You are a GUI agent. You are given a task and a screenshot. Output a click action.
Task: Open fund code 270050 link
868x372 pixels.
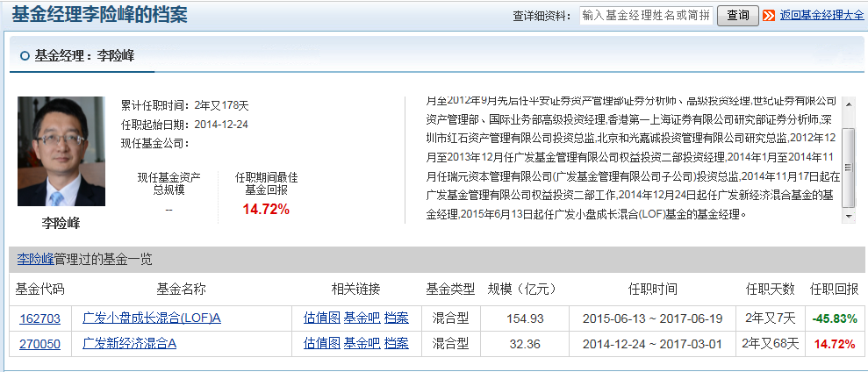coord(39,344)
